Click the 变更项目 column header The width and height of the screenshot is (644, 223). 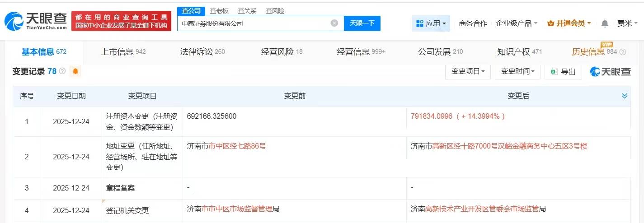[142, 96]
